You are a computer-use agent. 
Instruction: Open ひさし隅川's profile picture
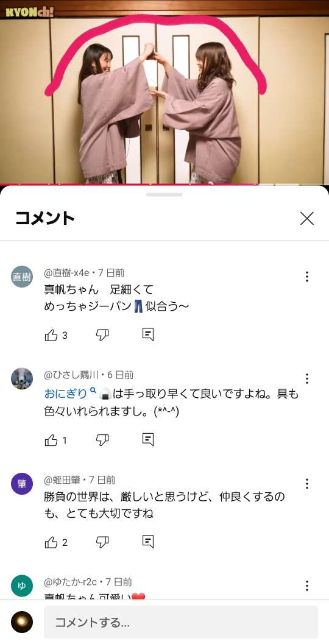pyautogui.click(x=22, y=378)
